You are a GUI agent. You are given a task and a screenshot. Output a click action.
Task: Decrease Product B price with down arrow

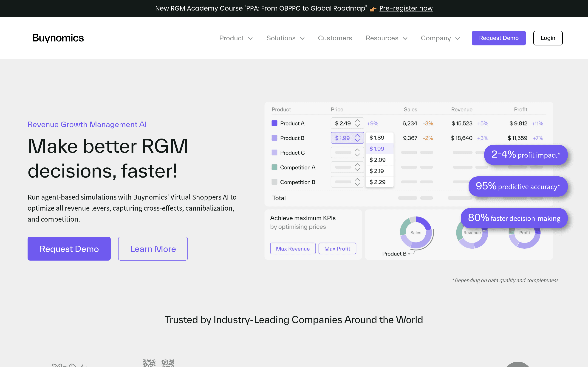coord(357,140)
